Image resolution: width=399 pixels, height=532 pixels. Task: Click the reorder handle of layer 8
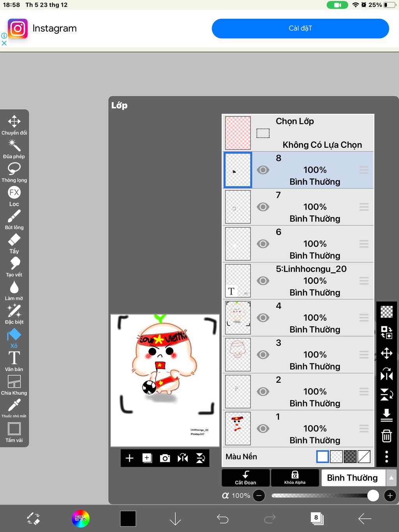[x=364, y=170]
